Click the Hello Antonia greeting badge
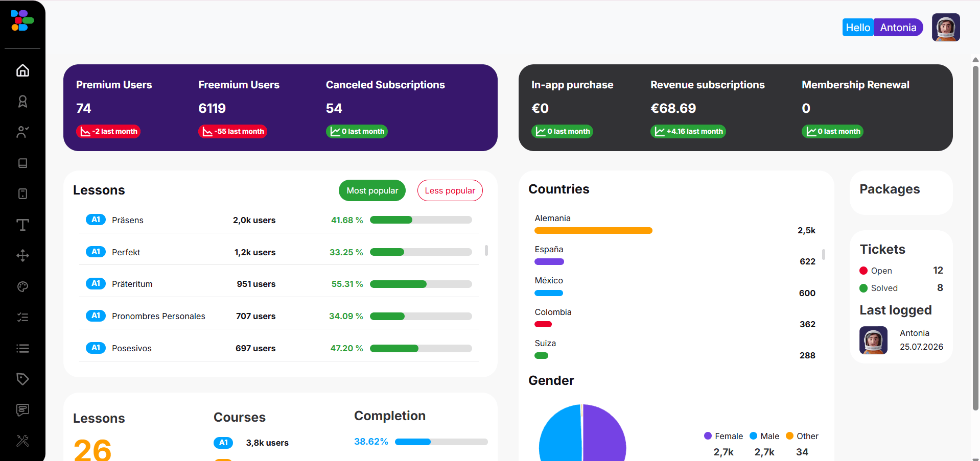This screenshot has width=980, height=461. (882, 28)
